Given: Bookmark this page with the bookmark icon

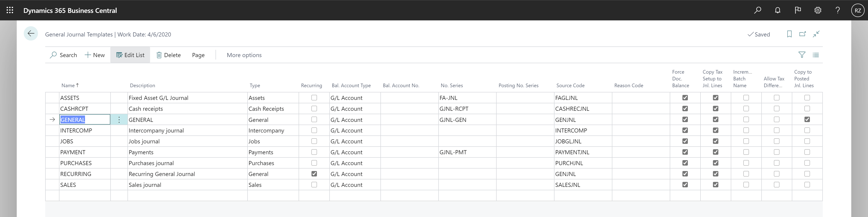Looking at the screenshot, I should 789,34.
